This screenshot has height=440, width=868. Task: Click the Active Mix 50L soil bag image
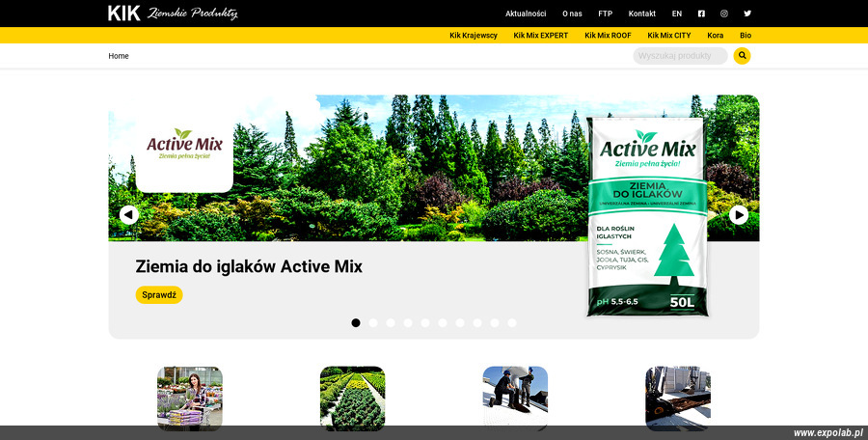click(647, 217)
